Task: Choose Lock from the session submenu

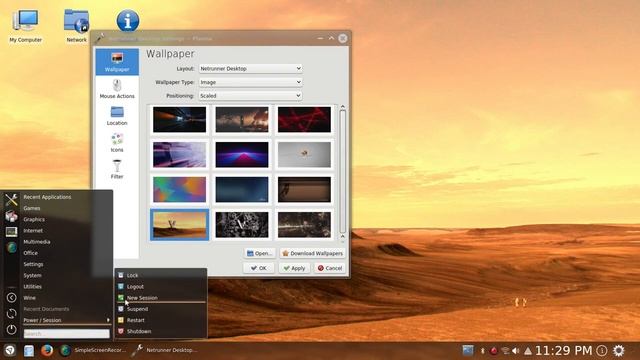Action: click(x=160, y=276)
